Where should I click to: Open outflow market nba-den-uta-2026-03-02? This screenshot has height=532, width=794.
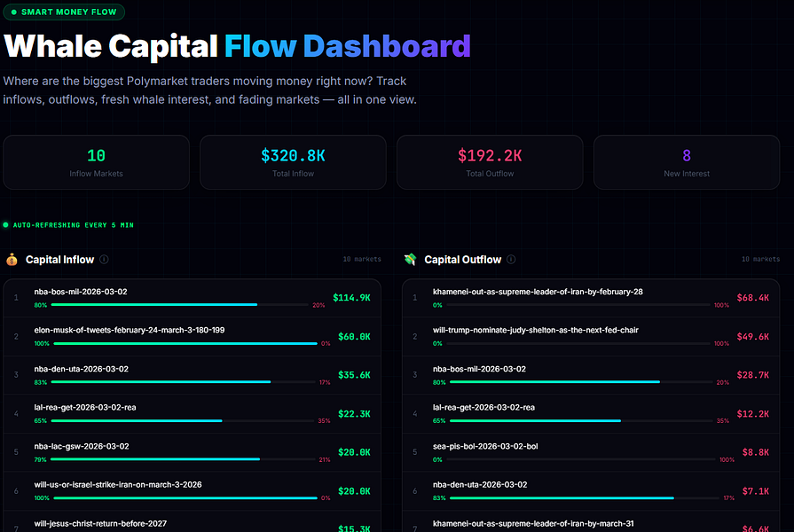(591, 491)
